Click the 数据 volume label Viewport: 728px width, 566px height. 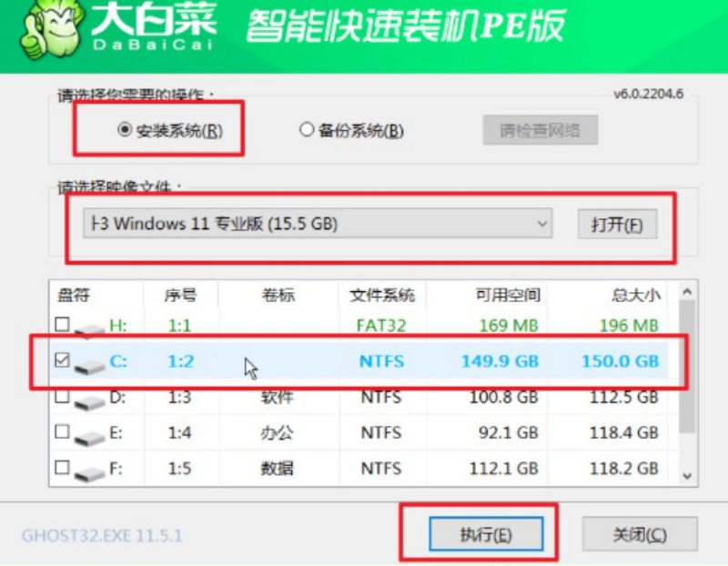pyautogui.click(x=277, y=469)
